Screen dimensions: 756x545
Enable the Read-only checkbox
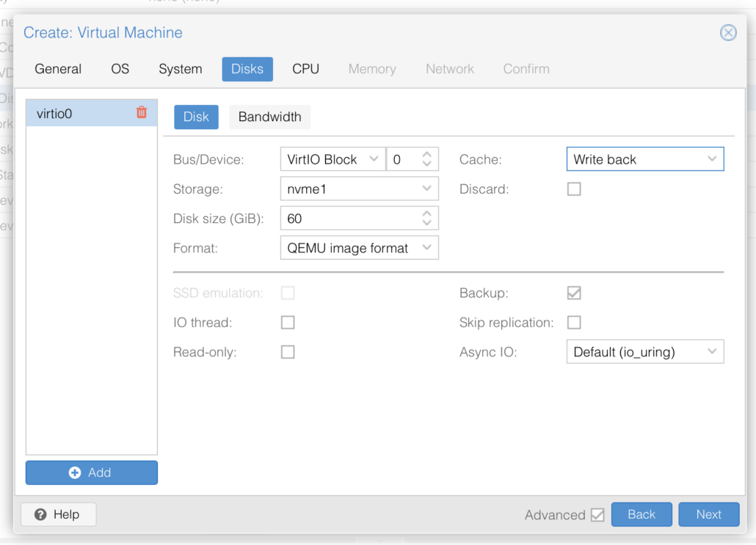288,352
